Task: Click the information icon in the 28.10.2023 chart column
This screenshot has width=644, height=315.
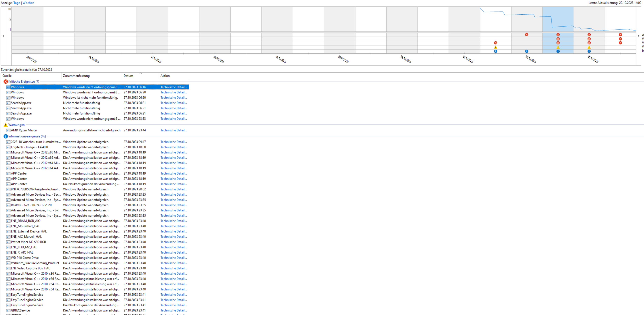Action: (589, 51)
